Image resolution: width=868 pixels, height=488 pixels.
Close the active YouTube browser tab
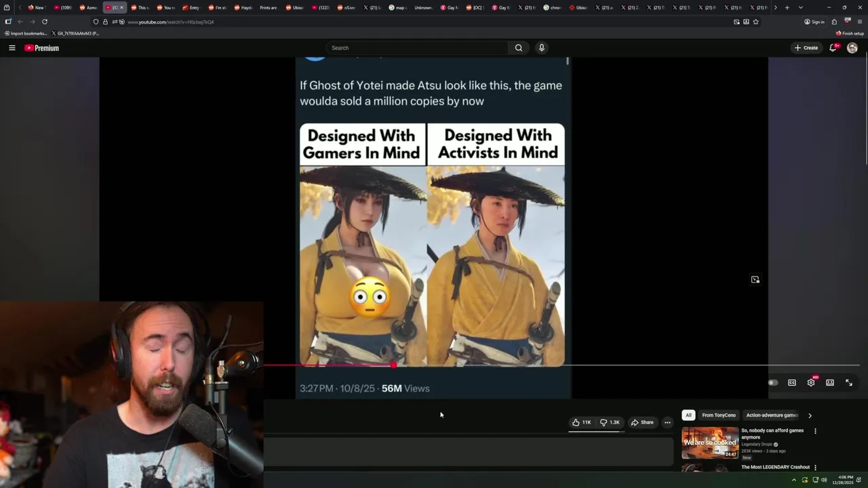(122, 7)
